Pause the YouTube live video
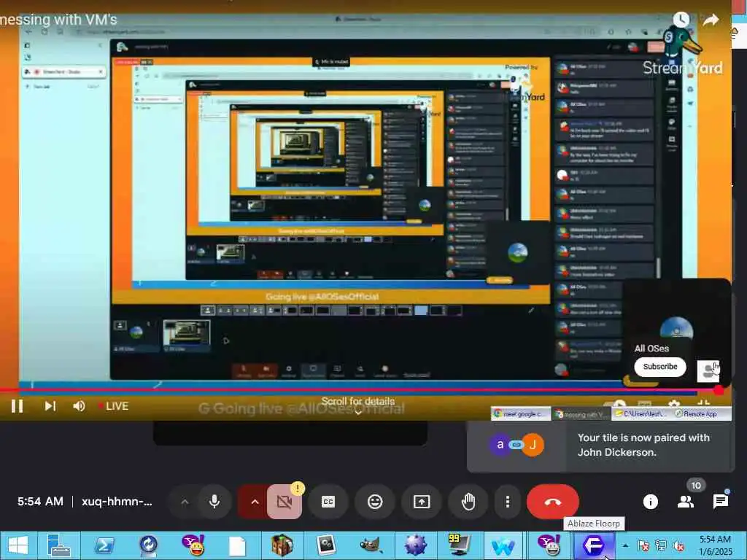The image size is (747, 560). pos(18,406)
